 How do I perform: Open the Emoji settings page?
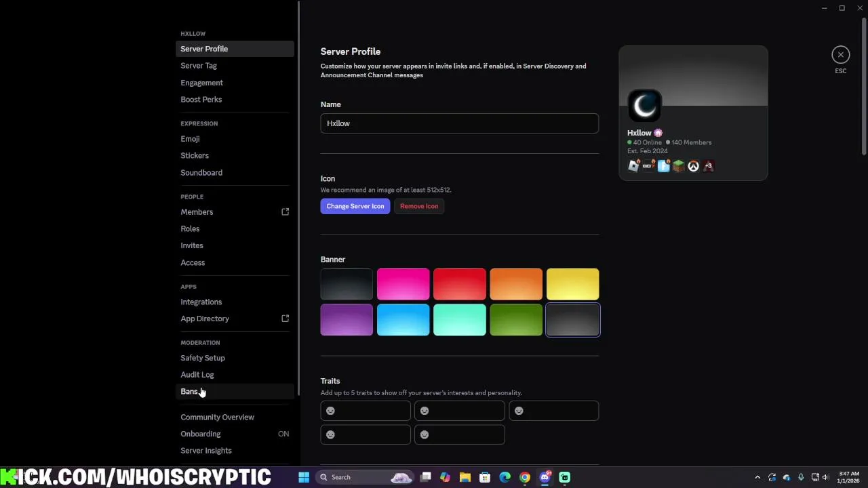tap(235, 139)
